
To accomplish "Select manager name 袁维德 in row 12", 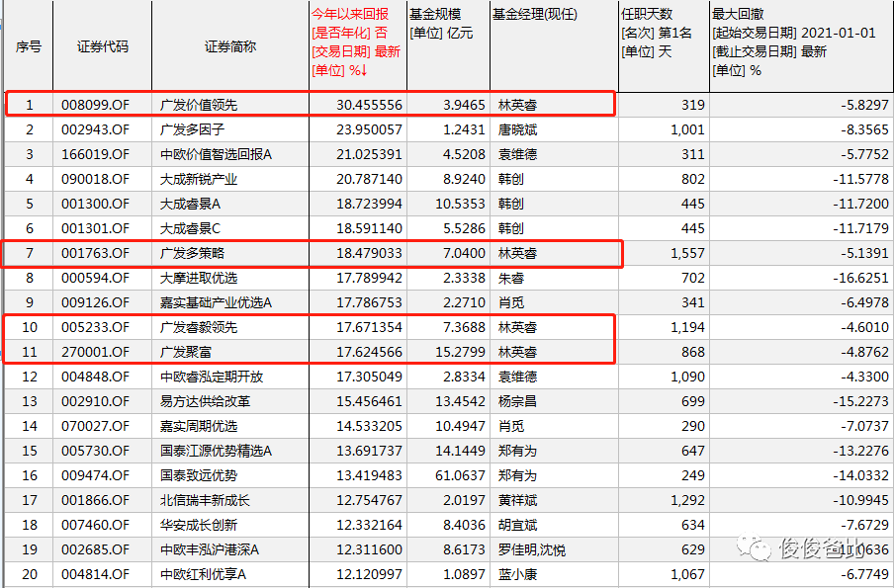I will click(517, 377).
